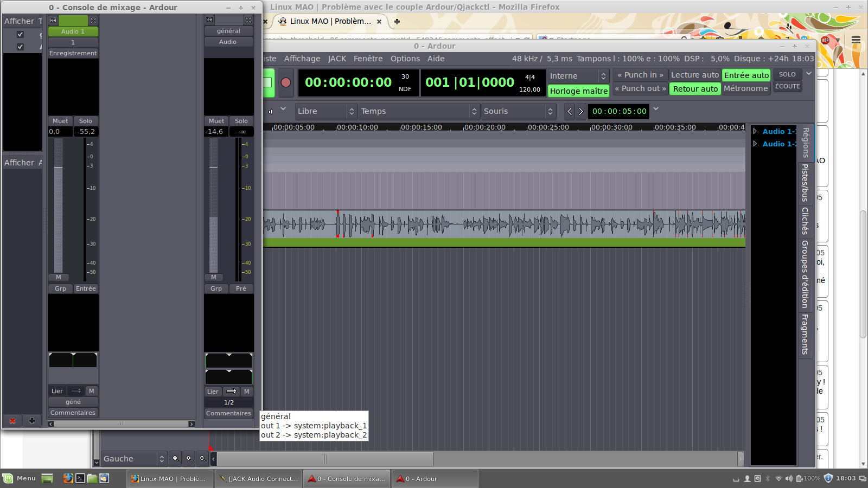The image size is (868, 488).
Task: Open Commentaires for Audio 1 strip
Action: pos(73,413)
